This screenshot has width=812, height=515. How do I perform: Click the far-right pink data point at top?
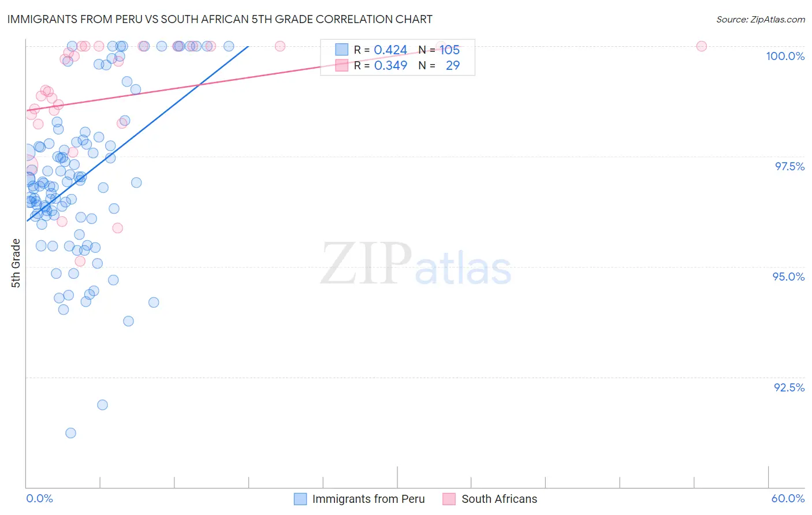tap(701, 46)
